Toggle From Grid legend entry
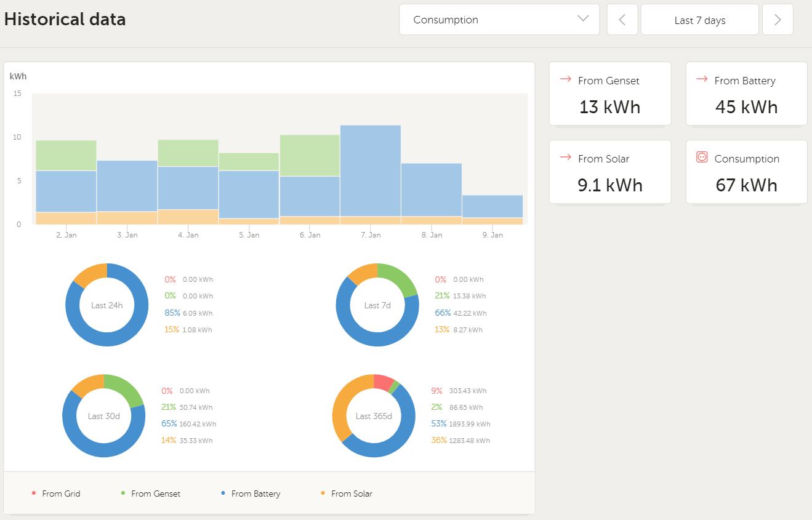The height and width of the screenshot is (520, 812). pos(55,494)
